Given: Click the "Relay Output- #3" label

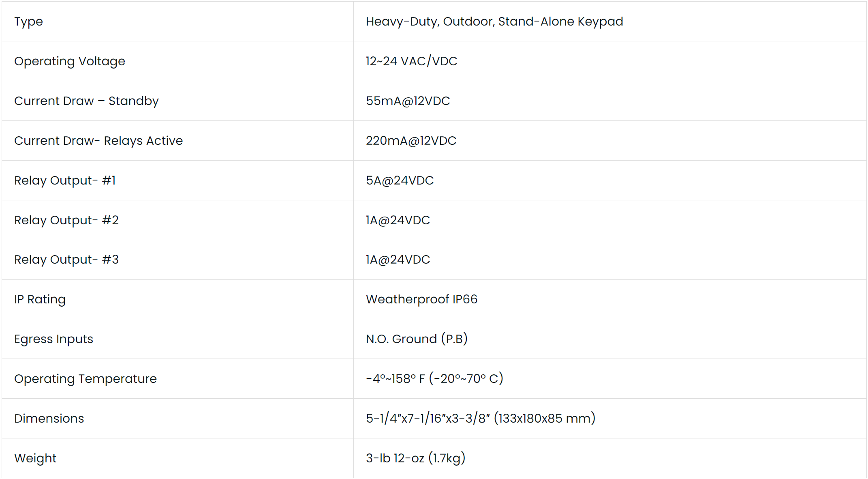Looking at the screenshot, I should tap(66, 260).
